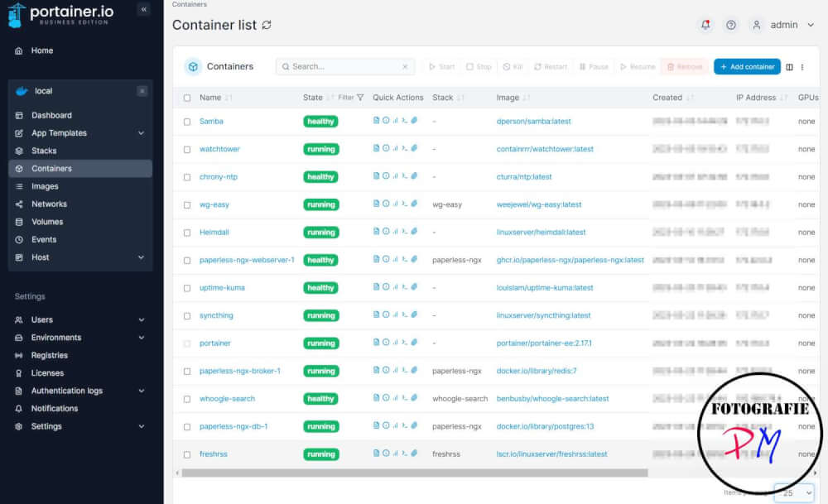Open the admin user dropdown
The height and width of the screenshot is (504, 828).
point(783,25)
